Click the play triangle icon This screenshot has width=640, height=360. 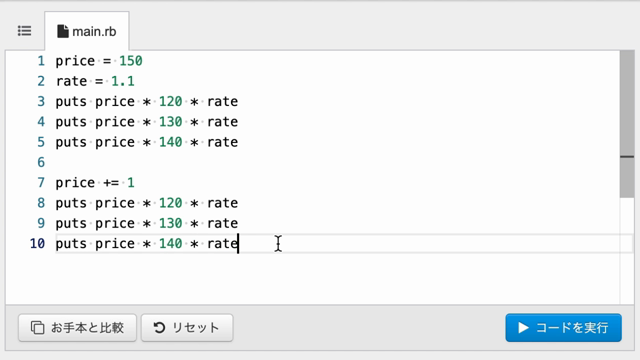coord(523,327)
